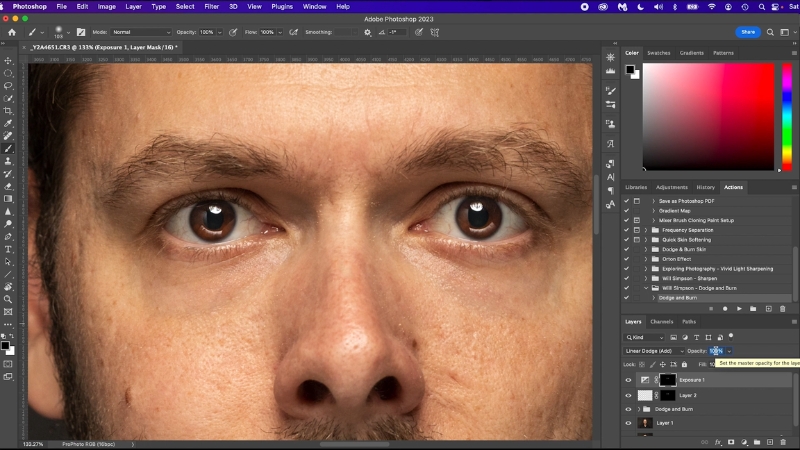Switch to the Swatches tab
This screenshot has width=800, height=450.
[658, 53]
